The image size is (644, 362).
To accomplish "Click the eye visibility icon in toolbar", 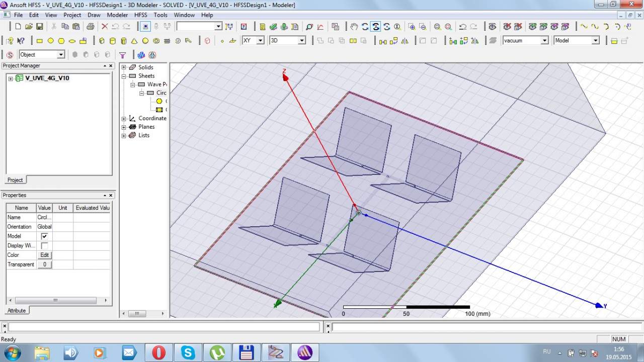I will pyautogui.click(x=492, y=27).
